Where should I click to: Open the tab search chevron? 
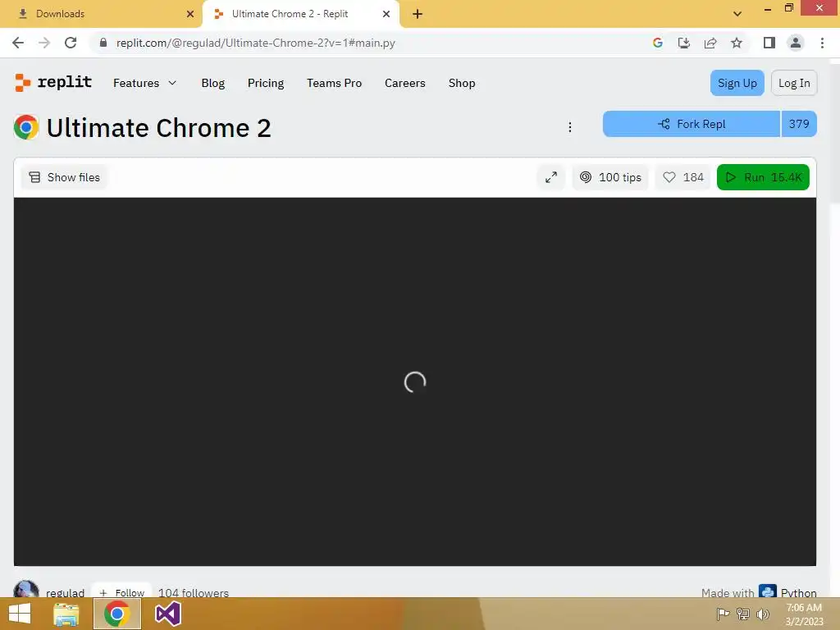pyautogui.click(x=737, y=14)
